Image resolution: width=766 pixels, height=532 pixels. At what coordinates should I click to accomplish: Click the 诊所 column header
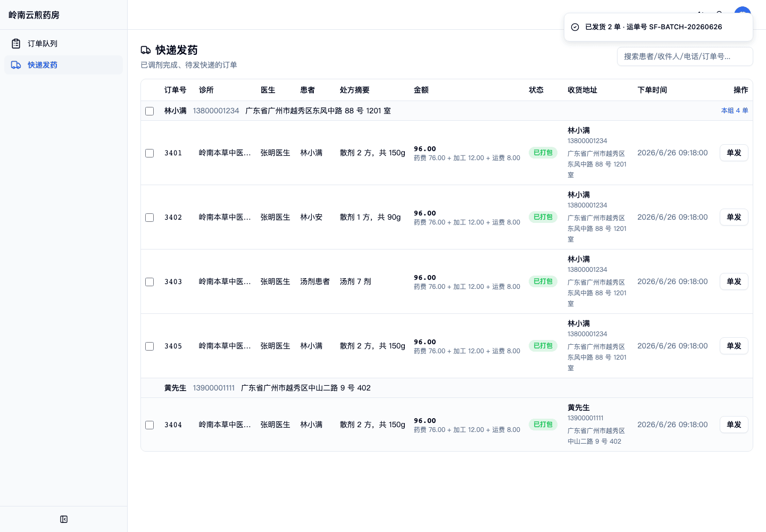206,90
